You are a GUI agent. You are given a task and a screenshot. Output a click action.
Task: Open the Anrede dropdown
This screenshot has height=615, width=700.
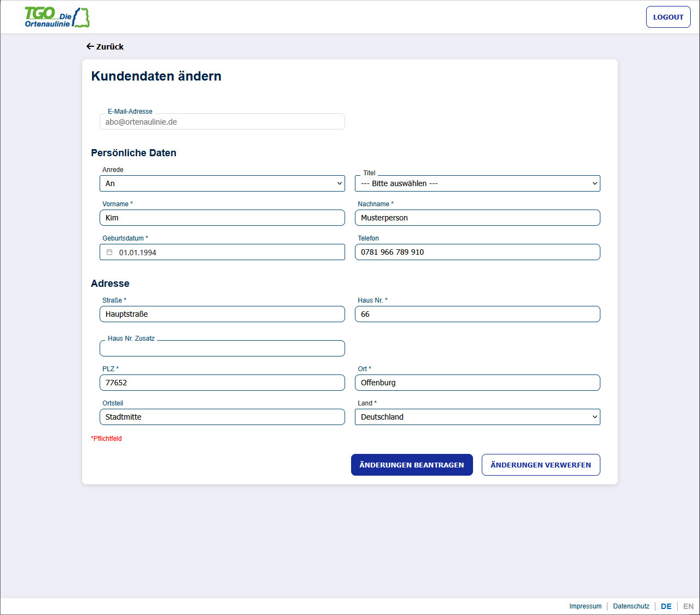222,183
